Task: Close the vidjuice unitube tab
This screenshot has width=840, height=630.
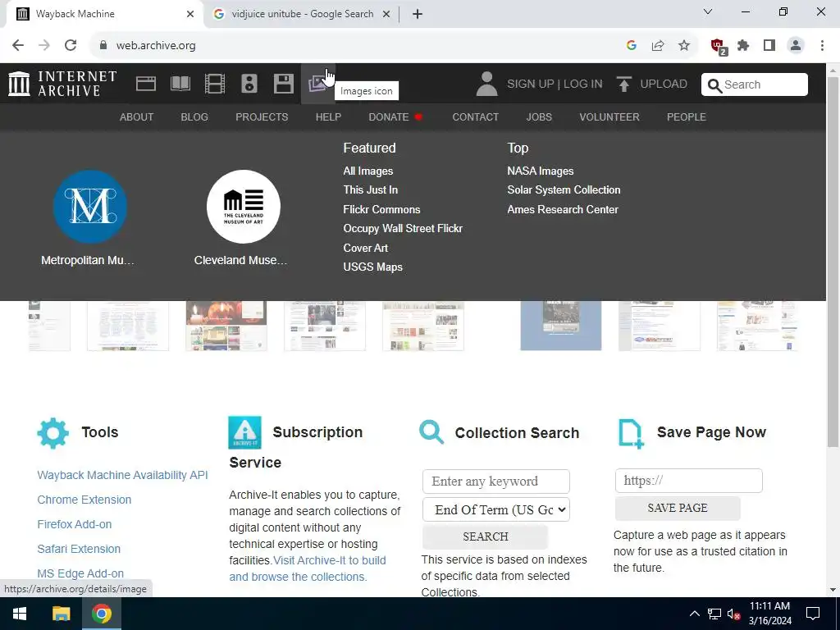Action: (386, 15)
